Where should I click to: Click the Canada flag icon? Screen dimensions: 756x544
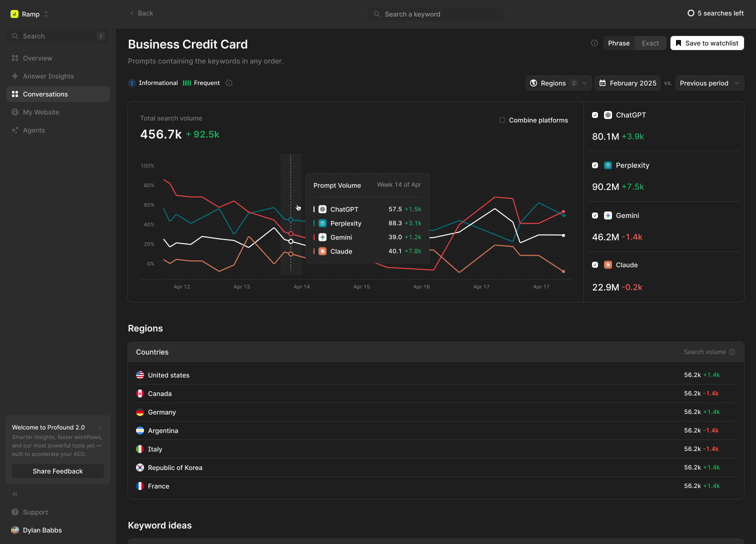tap(140, 393)
